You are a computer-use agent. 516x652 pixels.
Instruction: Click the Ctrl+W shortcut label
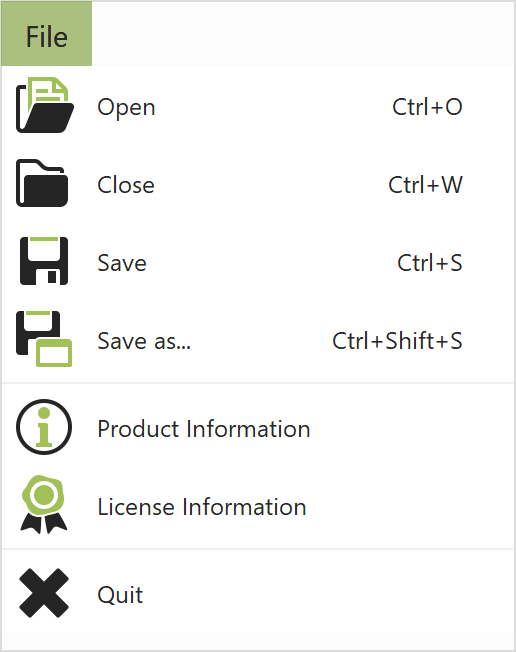(425, 185)
